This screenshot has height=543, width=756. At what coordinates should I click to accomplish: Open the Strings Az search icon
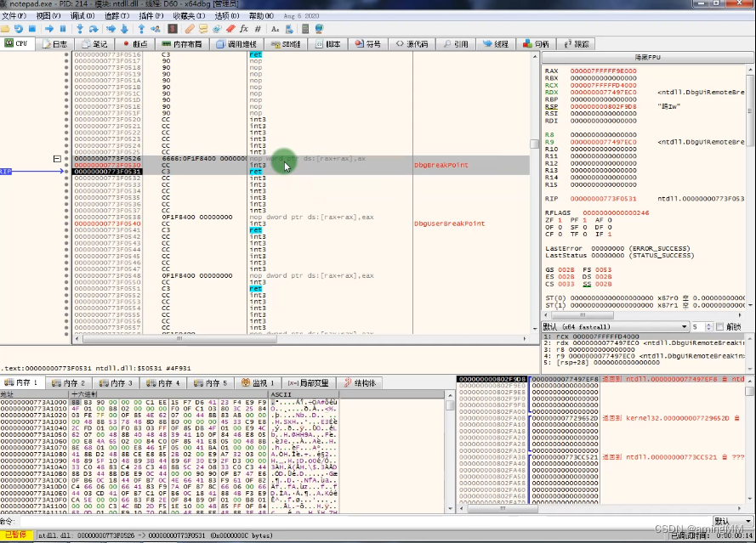276,29
